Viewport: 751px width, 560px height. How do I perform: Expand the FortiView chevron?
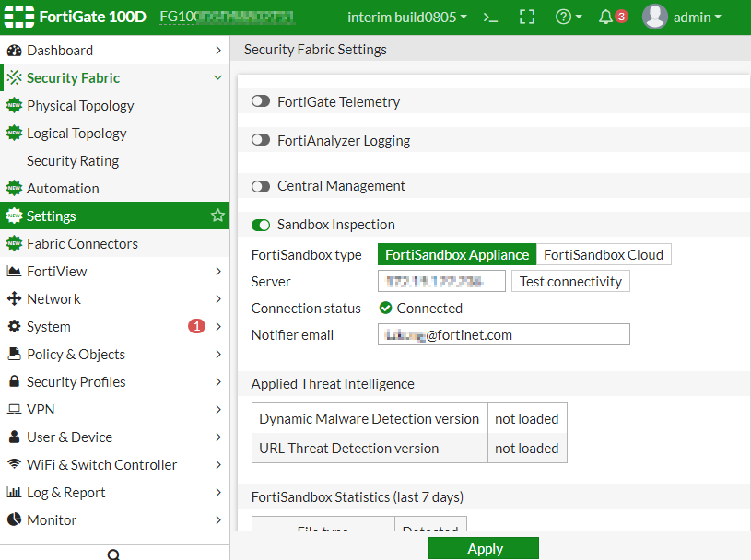point(218,272)
